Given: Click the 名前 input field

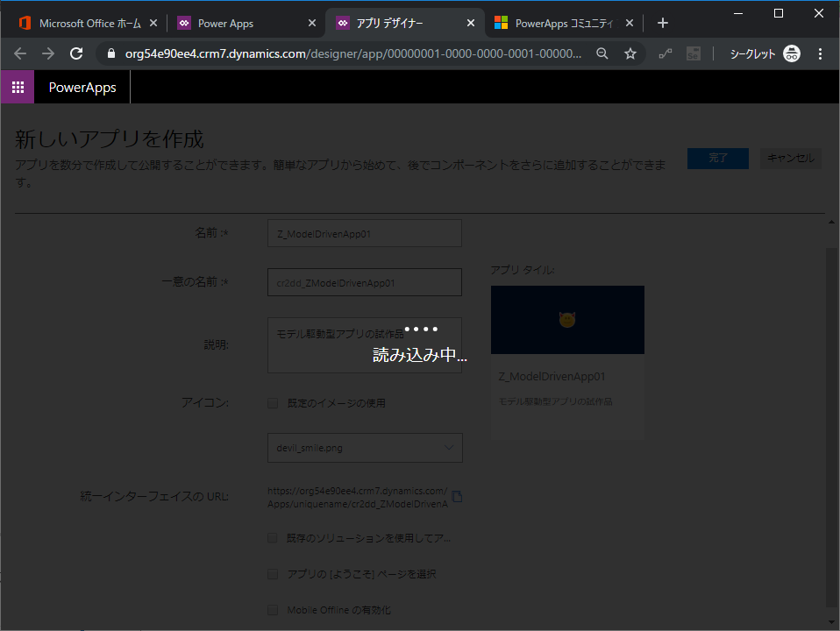Looking at the screenshot, I should [x=365, y=233].
